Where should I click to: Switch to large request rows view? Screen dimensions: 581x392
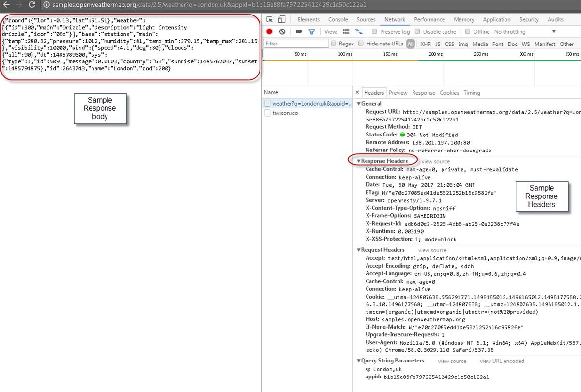pos(345,31)
